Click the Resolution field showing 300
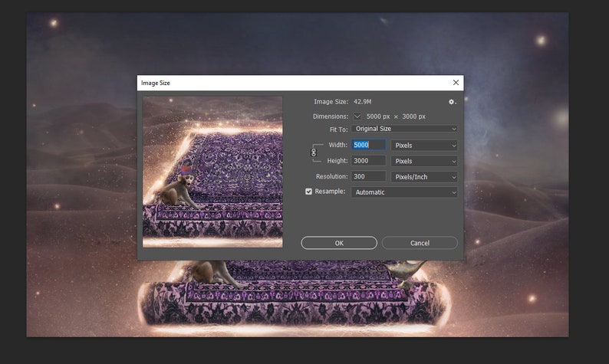The height and width of the screenshot is (364, 609). pos(369,176)
